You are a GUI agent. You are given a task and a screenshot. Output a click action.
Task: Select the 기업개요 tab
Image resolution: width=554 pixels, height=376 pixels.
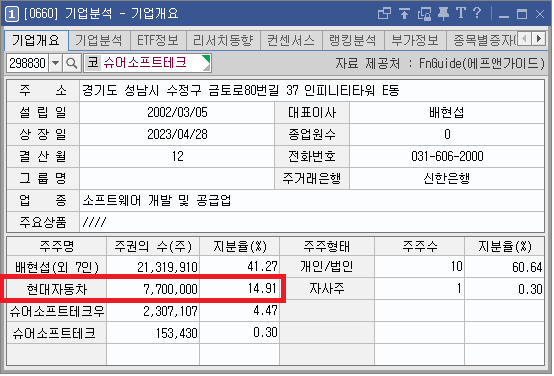35,41
